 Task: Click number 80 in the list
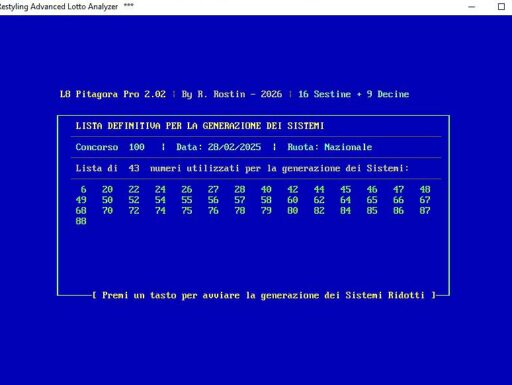[293, 211]
